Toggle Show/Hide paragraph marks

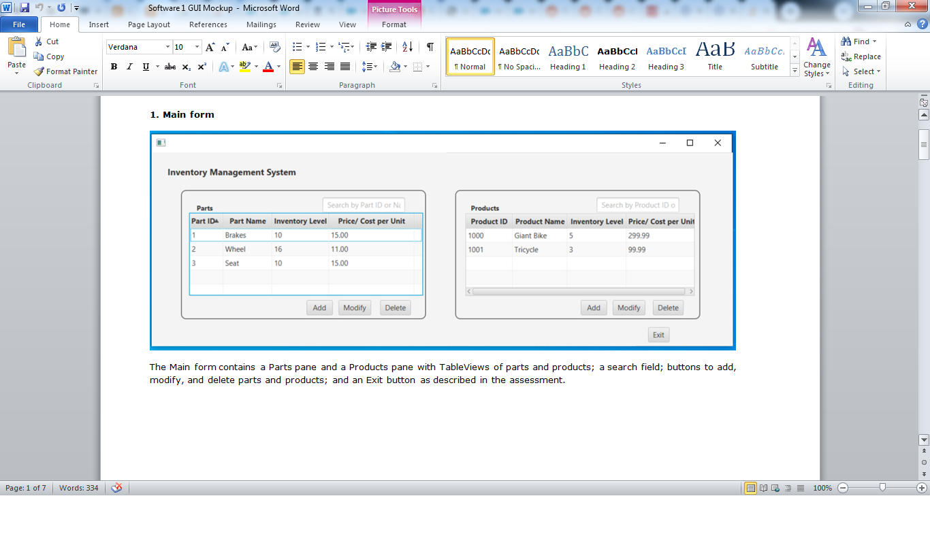[x=429, y=46]
